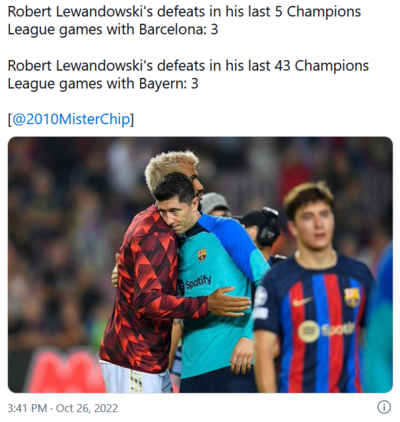The image size is (400, 422).
Task: Click the Barcelona crest on striped jersey
Action: pos(352,297)
